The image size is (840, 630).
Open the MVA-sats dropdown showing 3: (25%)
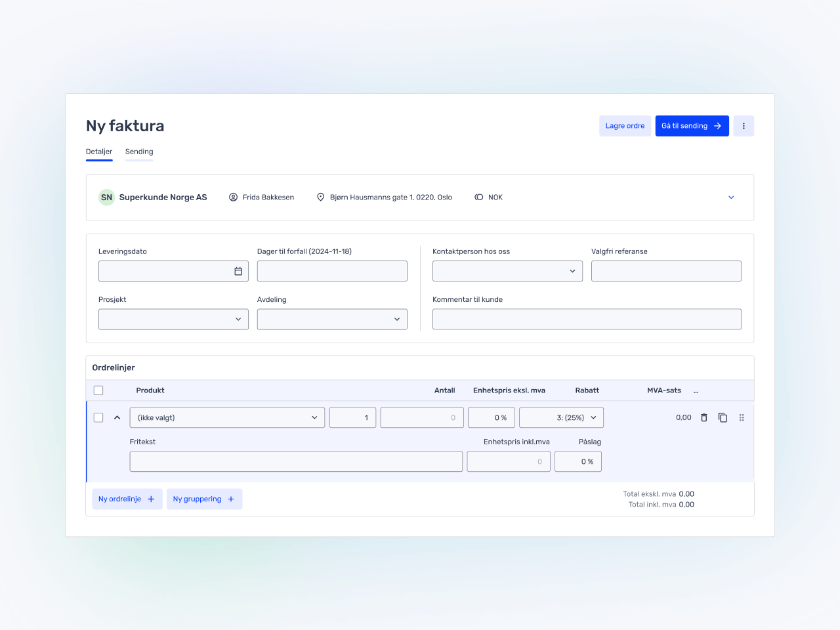coord(561,417)
